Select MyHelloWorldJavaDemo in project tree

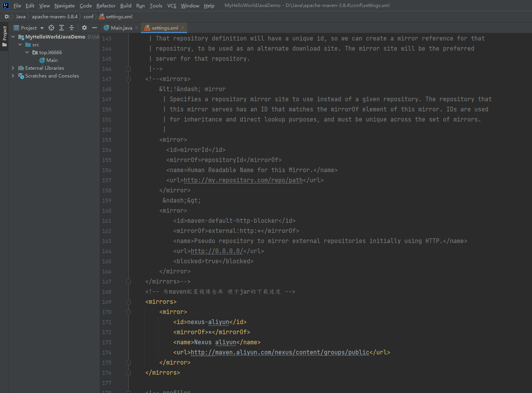pos(55,37)
